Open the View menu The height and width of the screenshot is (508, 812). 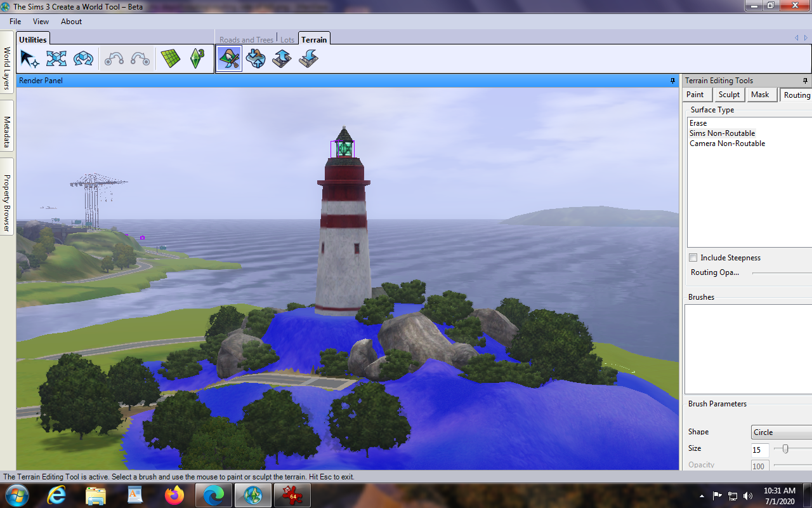pos(41,21)
